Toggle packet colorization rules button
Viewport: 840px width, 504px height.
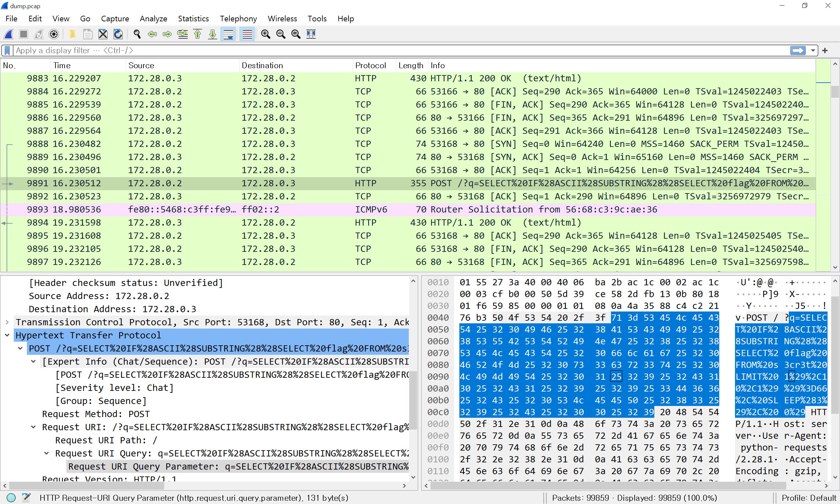click(247, 34)
